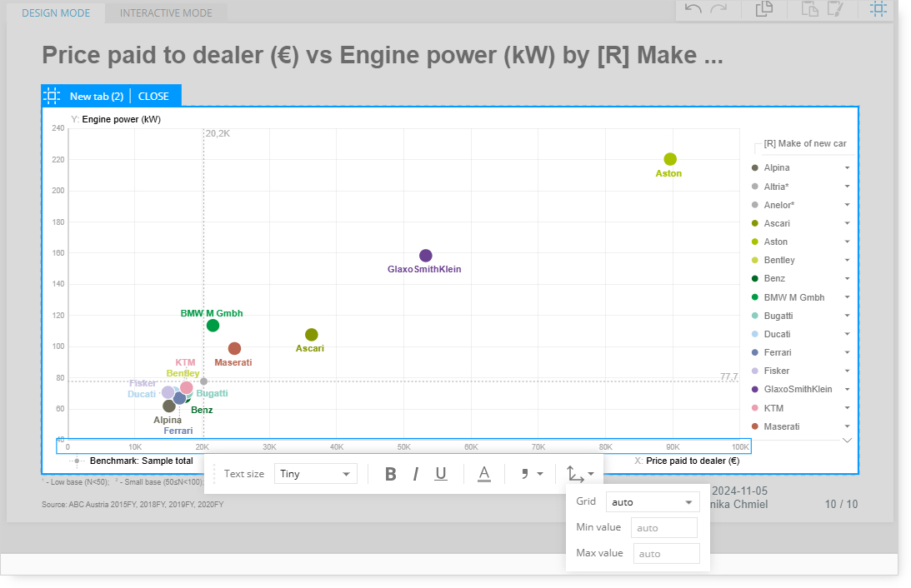The width and height of the screenshot is (911, 588).
Task: Click the Bugatti legend label
Action: 778,316
